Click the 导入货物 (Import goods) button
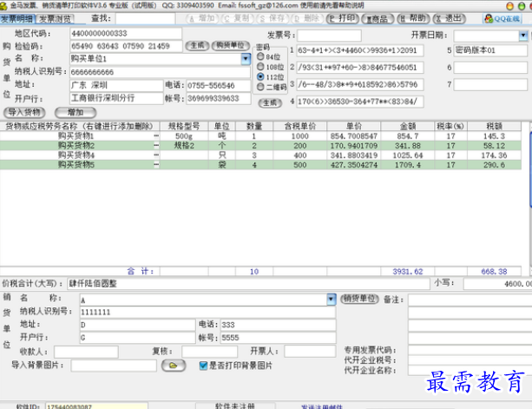 point(24,112)
